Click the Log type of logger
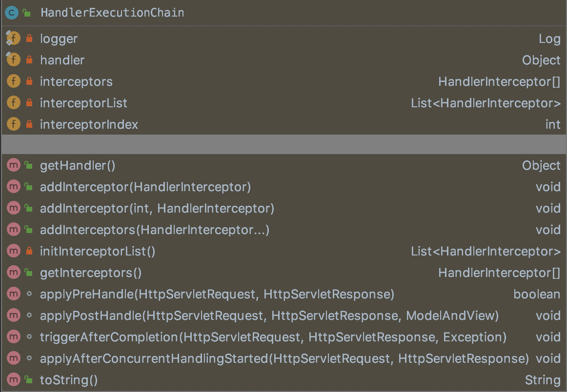This screenshot has width=567, height=392. pyautogui.click(x=549, y=39)
